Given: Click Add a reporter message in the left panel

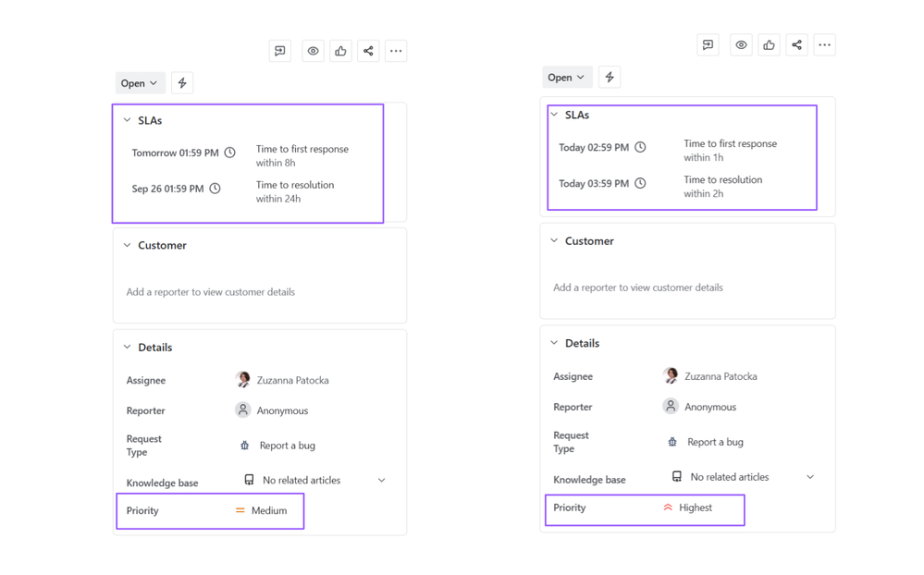Looking at the screenshot, I should [210, 291].
